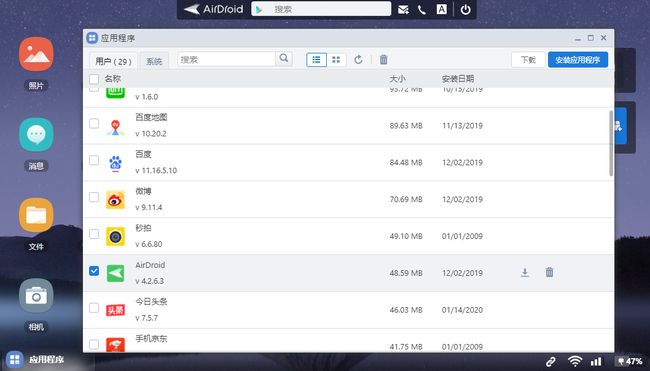Open the Camera (相机) desktop icon
Viewport: 650px width, 371px height.
(x=36, y=295)
